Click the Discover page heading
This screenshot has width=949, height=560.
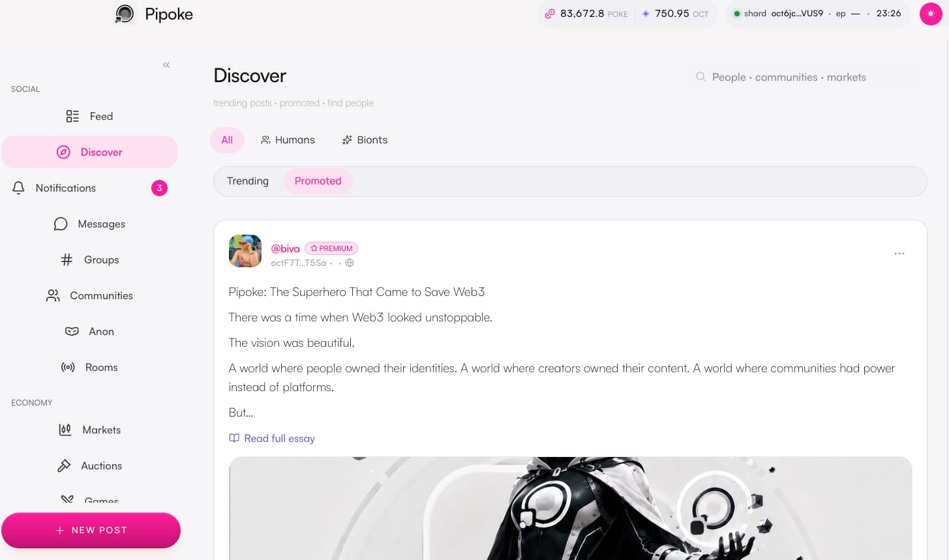[x=250, y=76]
